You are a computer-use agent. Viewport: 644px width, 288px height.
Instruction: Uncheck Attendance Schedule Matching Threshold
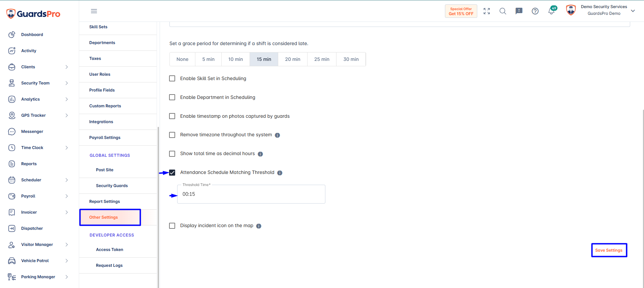tap(172, 173)
